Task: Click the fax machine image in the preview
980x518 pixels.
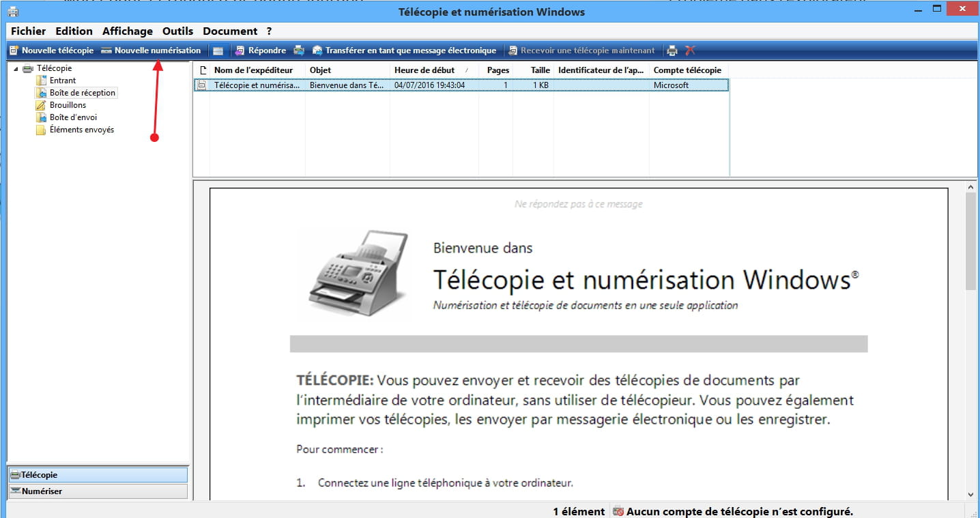Action: click(359, 275)
